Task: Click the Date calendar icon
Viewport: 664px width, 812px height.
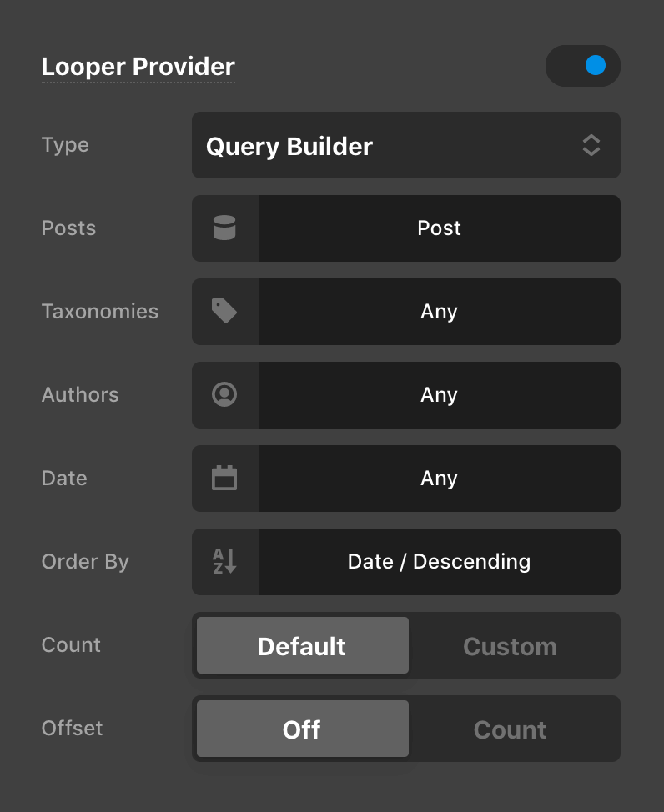Action: click(224, 479)
